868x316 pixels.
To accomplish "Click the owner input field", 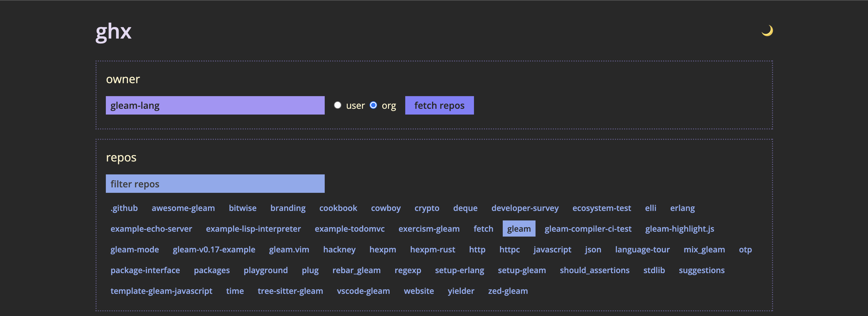I will point(215,106).
